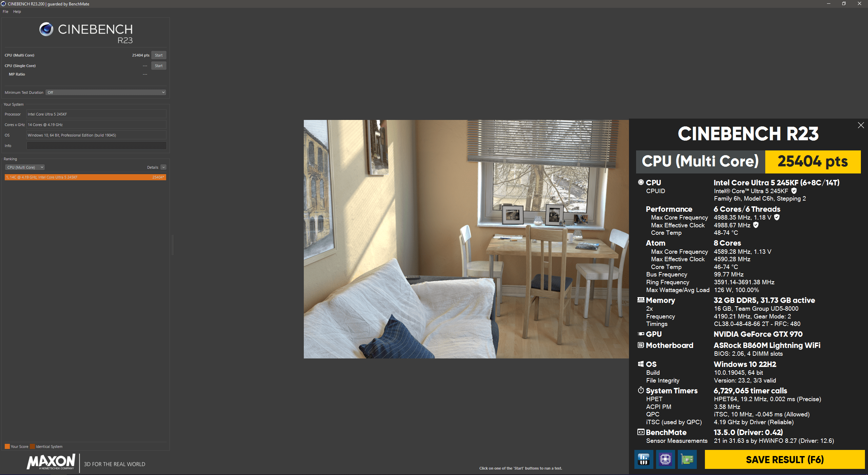
Task: Open the CPU (Multi Core) ranking dropdown
Action: 25,167
